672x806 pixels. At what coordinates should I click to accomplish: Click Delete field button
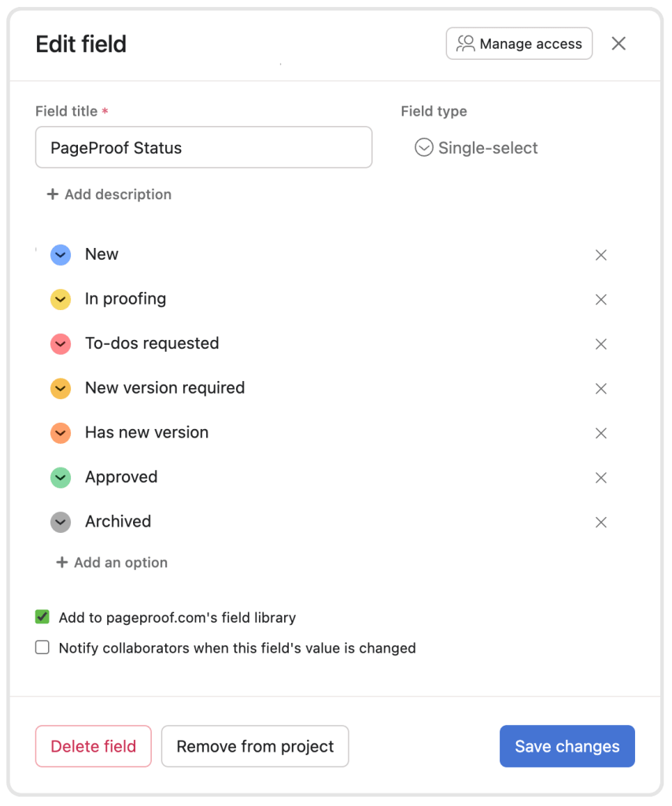click(93, 746)
